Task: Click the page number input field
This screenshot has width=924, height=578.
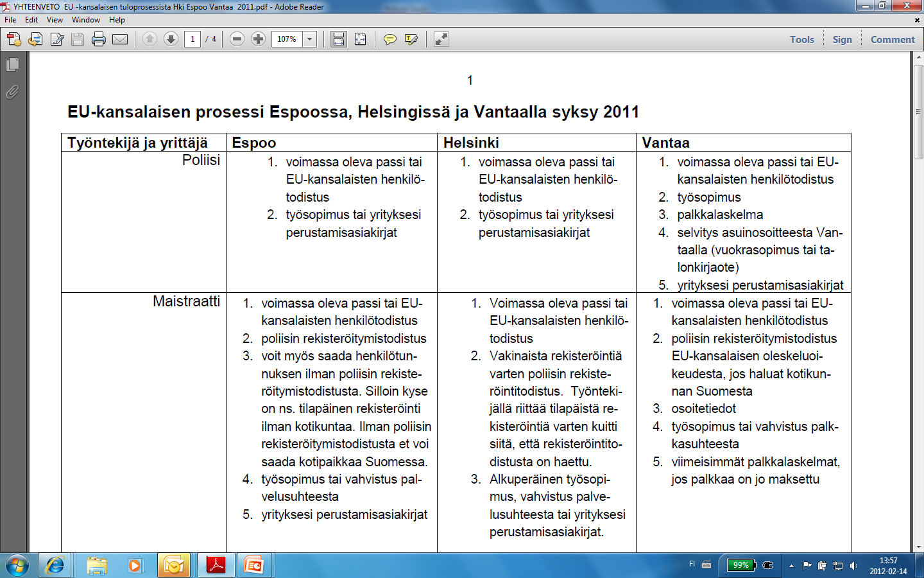Action: pyautogui.click(x=193, y=39)
